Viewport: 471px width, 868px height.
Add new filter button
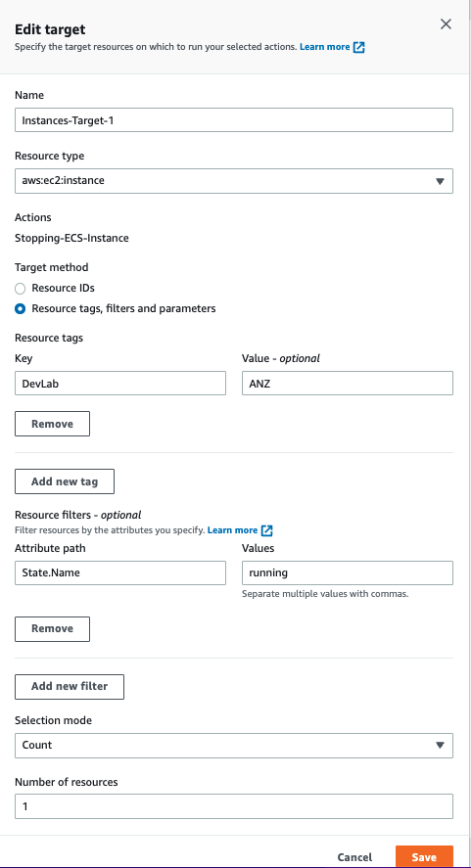coord(70,686)
